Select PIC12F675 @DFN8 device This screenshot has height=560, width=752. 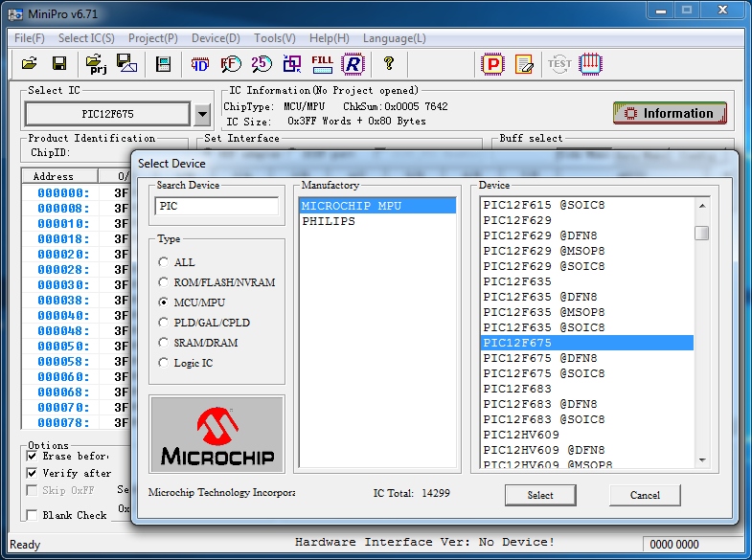click(x=587, y=358)
